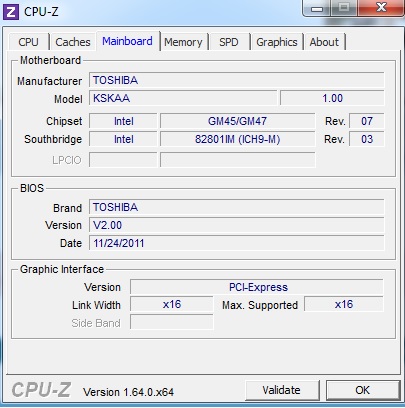This screenshot has height=408, width=405.
Task: Minimize the CPU-Z window
Action: [x=317, y=8]
